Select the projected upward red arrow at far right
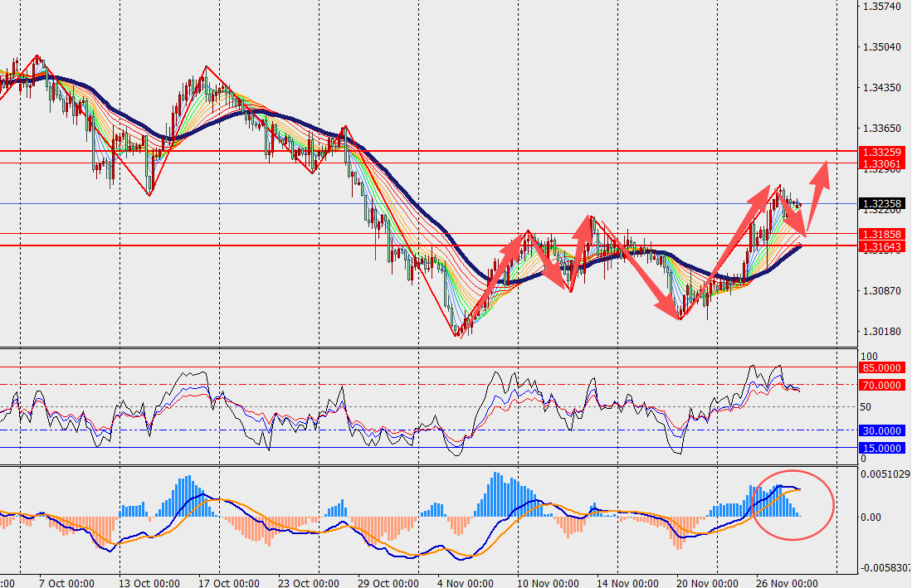This screenshot has width=912, height=588. pyautogui.click(x=817, y=192)
